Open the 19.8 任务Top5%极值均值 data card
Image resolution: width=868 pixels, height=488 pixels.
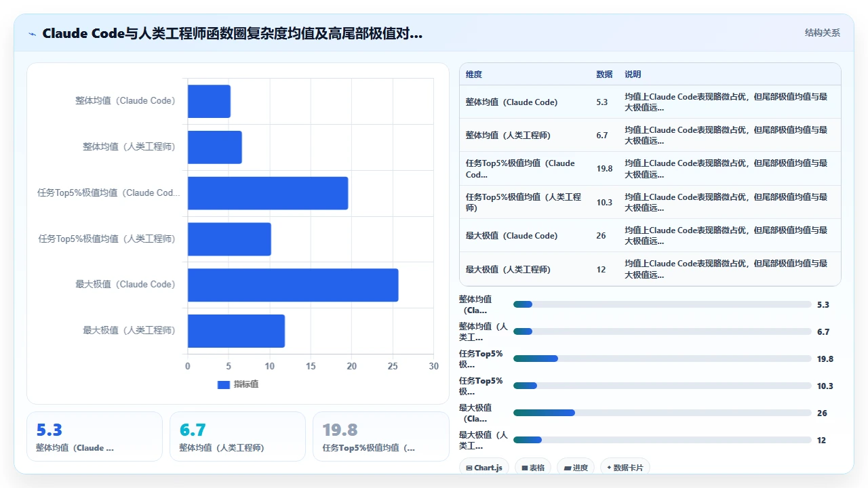381,436
